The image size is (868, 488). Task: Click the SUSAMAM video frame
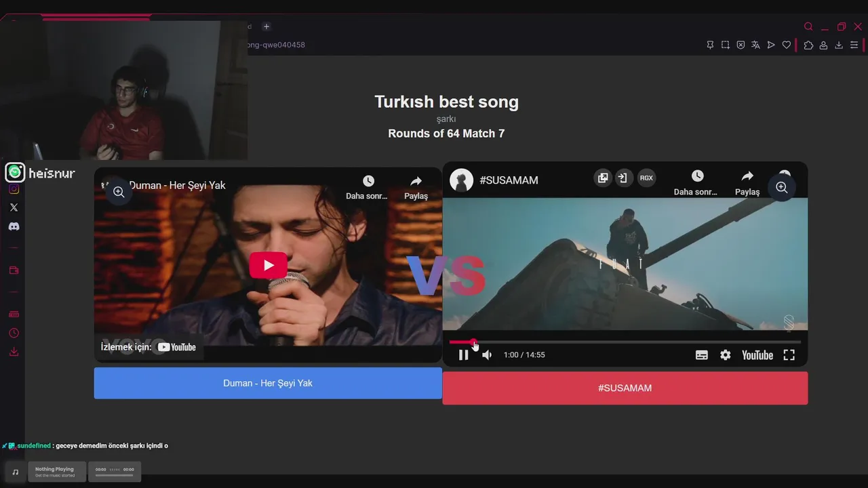click(x=625, y=264)
